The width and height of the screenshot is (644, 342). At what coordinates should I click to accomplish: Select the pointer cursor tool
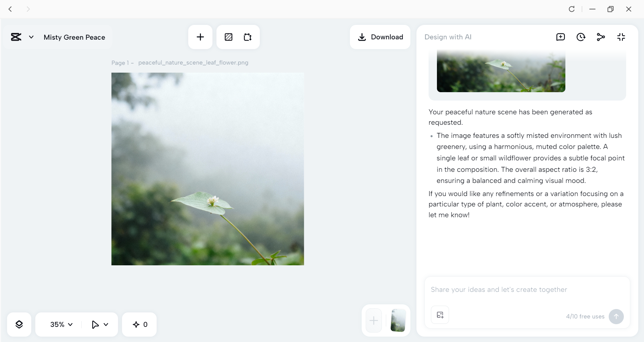tap(95, 325)
